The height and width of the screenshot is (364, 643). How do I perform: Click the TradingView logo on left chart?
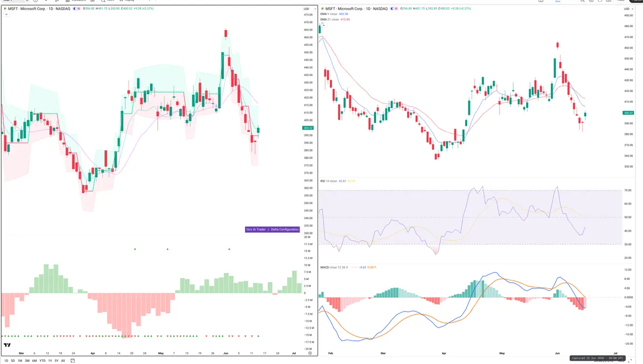click(8, 345)
